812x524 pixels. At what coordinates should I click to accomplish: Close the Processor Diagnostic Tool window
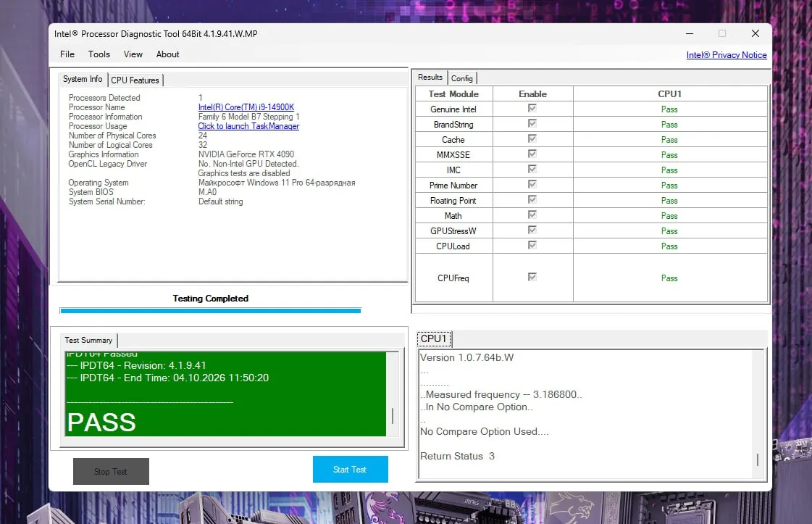(756, 33)
